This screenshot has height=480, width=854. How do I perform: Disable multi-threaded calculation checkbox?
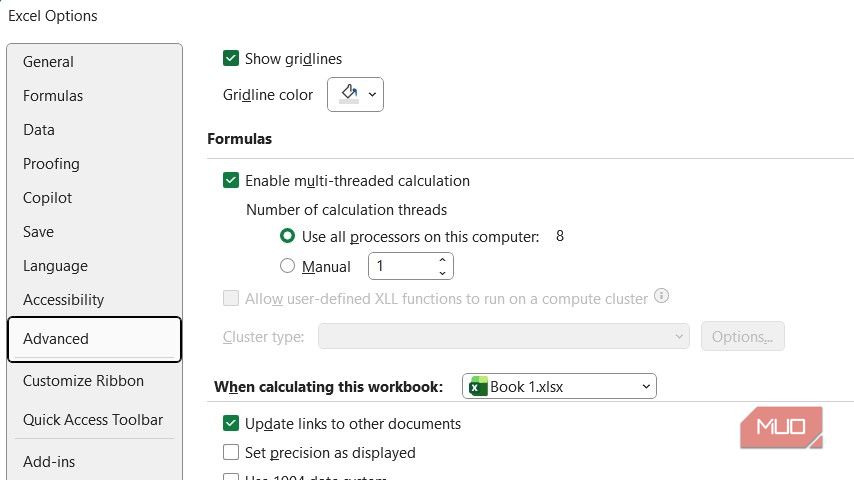[231, 181]
